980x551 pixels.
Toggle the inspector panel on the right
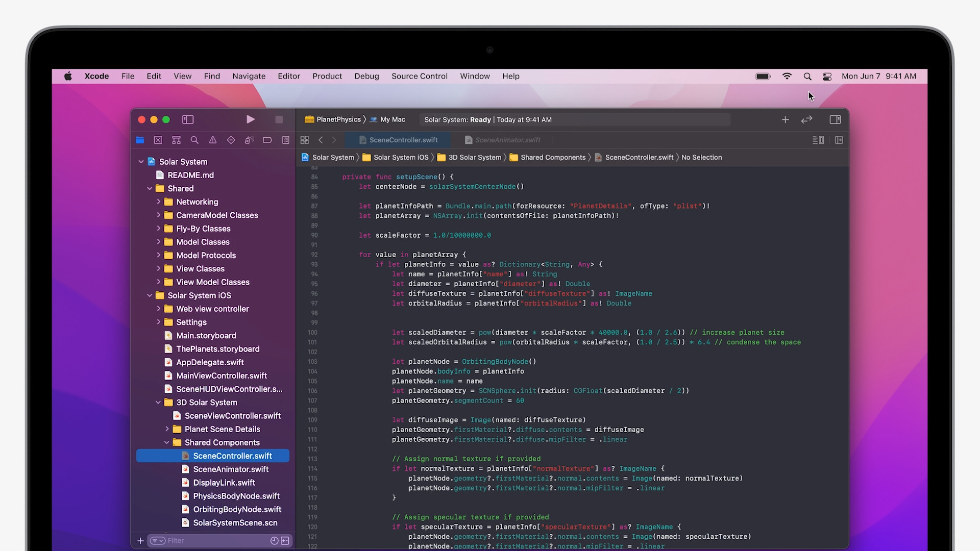(835, 119)
